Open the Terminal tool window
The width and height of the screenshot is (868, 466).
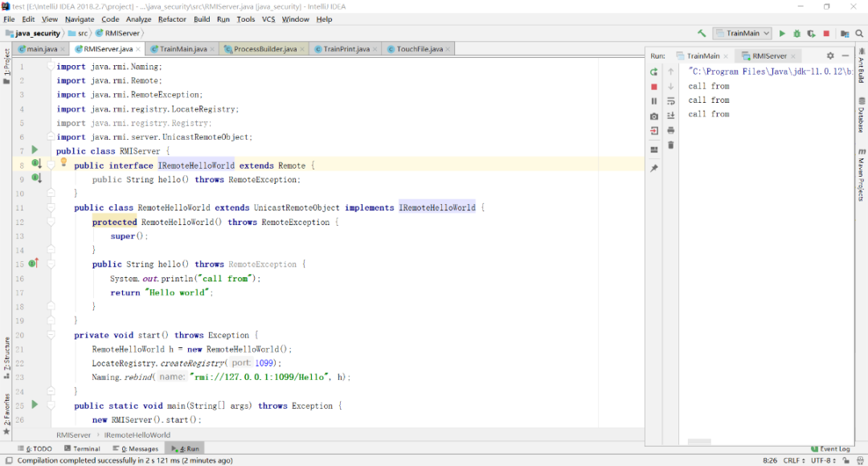click(83, 448)
